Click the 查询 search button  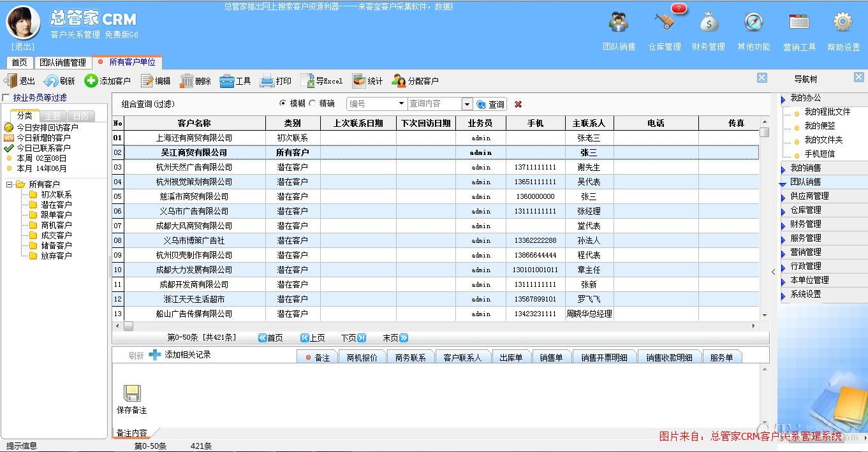click(490, 105)
